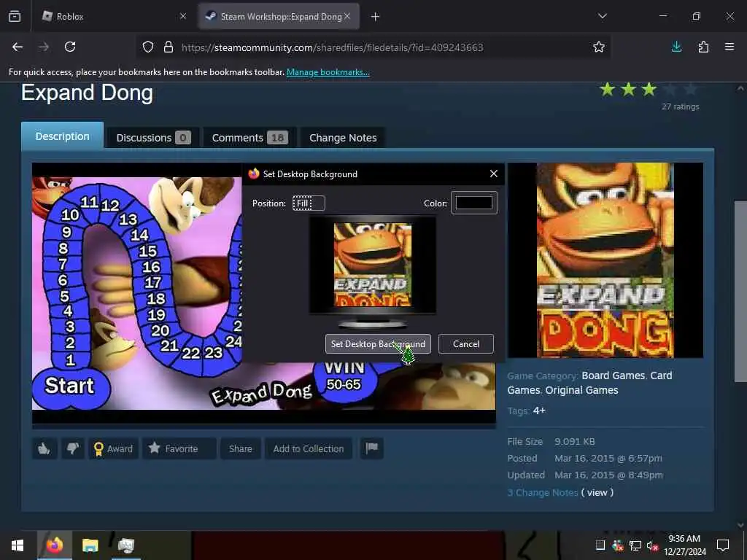The image size is (747, 560).
Task: Expand the list all tabs chevron
Action: click(602, 16)
